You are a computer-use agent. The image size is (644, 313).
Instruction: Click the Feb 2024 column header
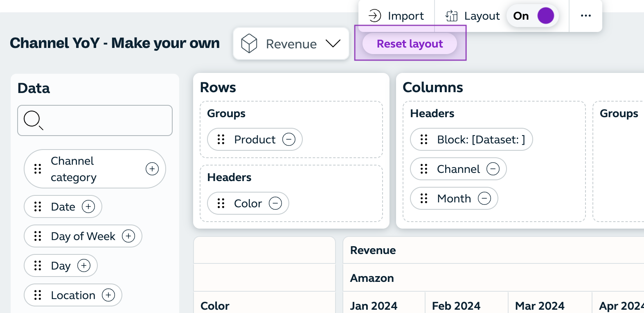(x=456, y=306)
